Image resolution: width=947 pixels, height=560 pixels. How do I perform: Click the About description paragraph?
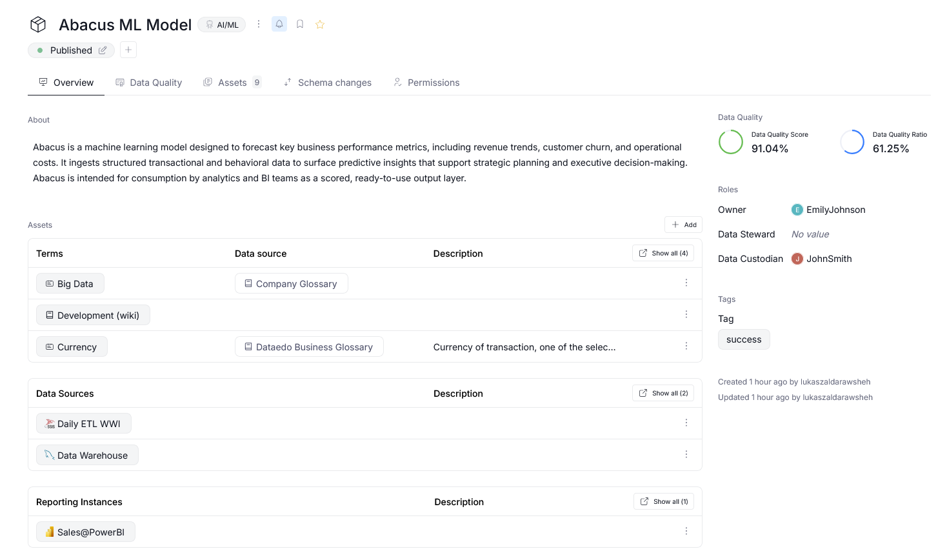tap(361, 163)
